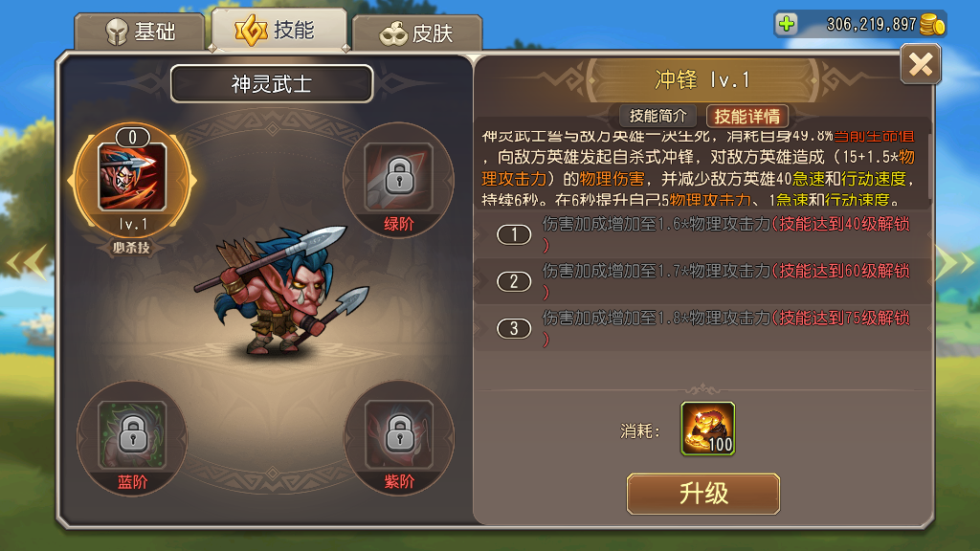Tap the locked 蓝阶 skill icon

132,435
